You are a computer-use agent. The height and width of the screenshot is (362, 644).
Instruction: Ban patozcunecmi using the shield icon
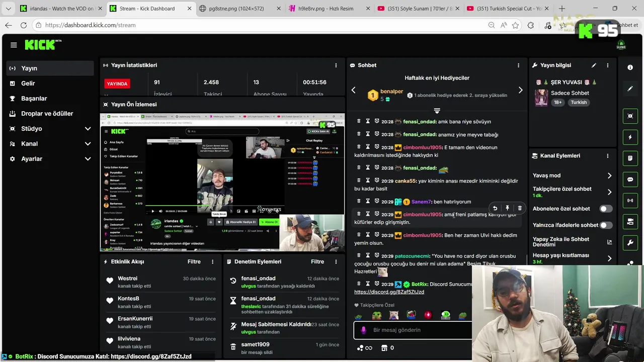[377, 255]
